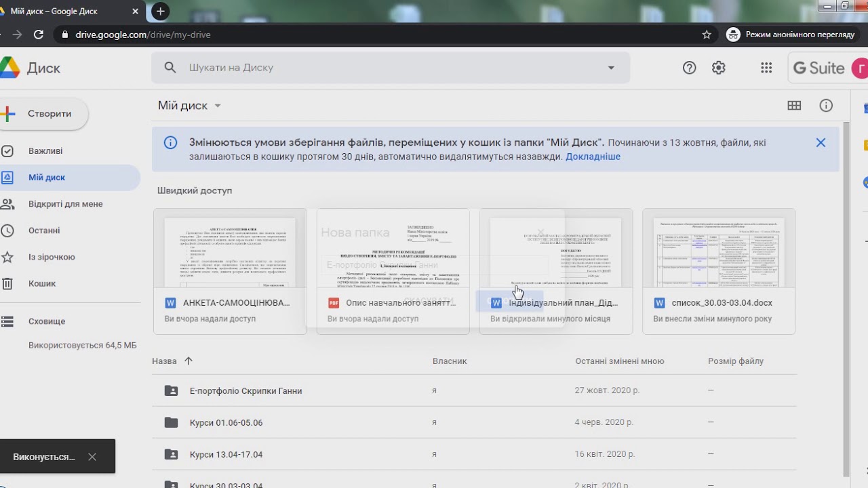Click the browser address bar URL
868x488 pixels.
click(x=142, y=35)
